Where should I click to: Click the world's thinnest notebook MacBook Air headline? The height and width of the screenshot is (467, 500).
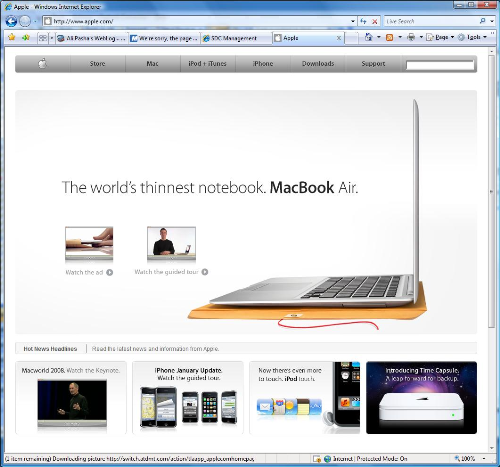click(210, 187)
